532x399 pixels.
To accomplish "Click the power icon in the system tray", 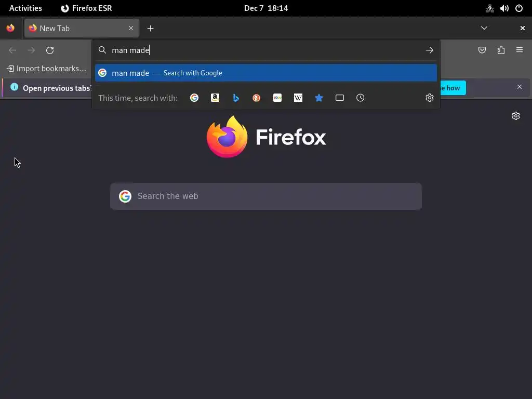I will pyautogui.click(x=519, y=8).
